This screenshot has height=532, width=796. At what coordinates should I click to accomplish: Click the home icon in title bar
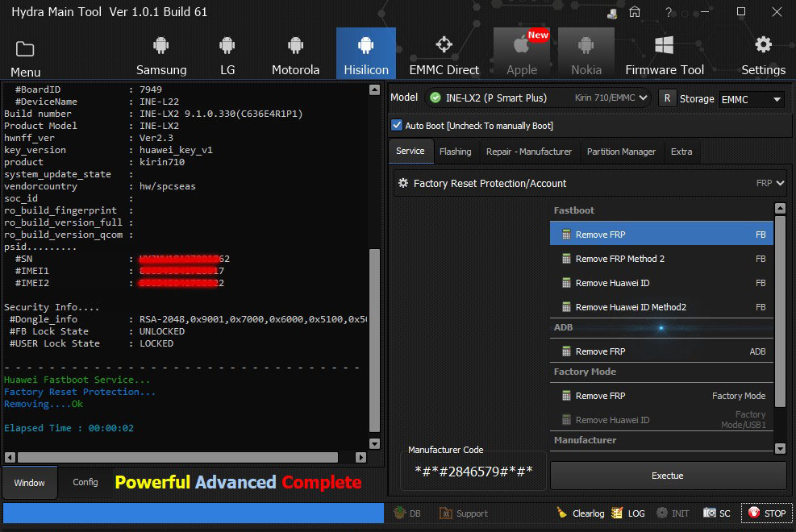coord(635,11)
